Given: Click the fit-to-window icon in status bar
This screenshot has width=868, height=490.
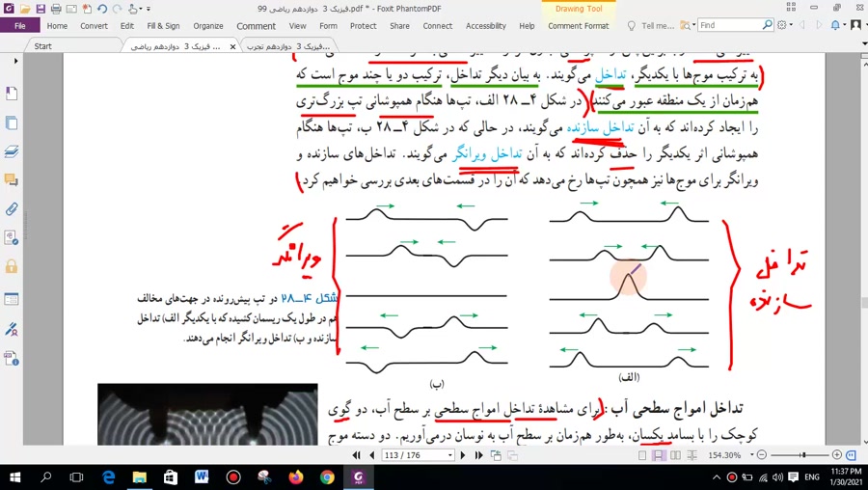Looking at the screenshot, I should [852, 454].
